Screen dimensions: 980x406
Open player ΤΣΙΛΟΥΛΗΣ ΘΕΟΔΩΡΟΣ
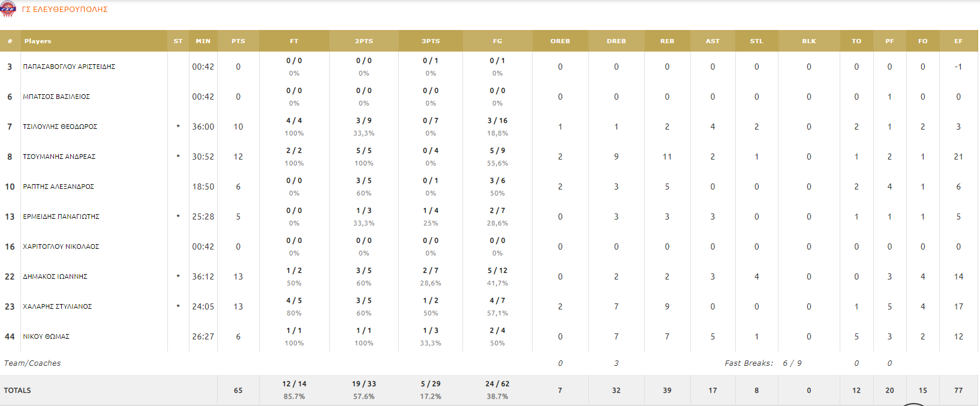pos(60,127)
